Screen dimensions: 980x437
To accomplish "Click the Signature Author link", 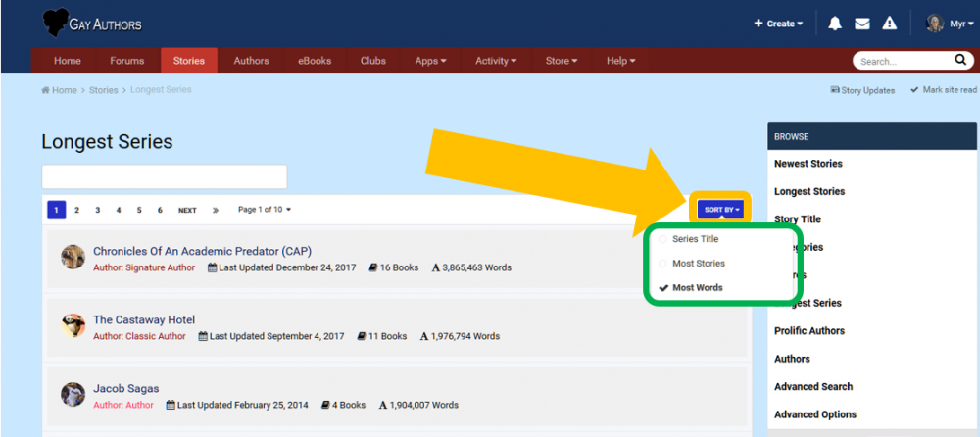I will click(160, 267).
